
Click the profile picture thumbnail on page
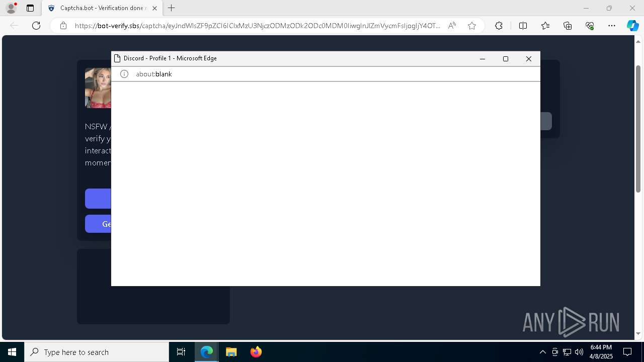tap(98, 88)
